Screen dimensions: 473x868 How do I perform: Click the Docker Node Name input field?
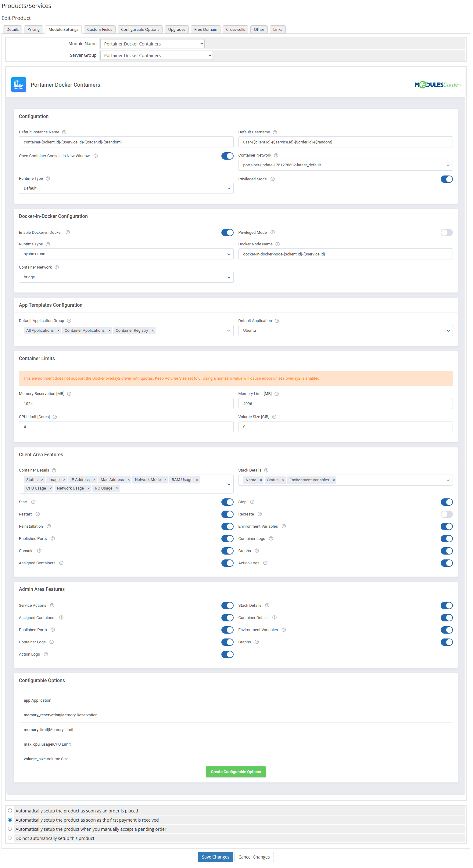[346, 254]
